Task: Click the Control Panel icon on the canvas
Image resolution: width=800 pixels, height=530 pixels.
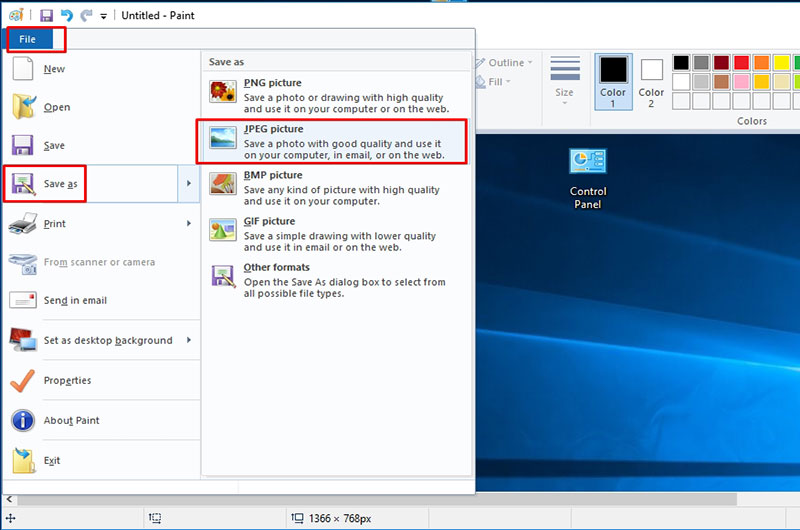Action: 588,179
